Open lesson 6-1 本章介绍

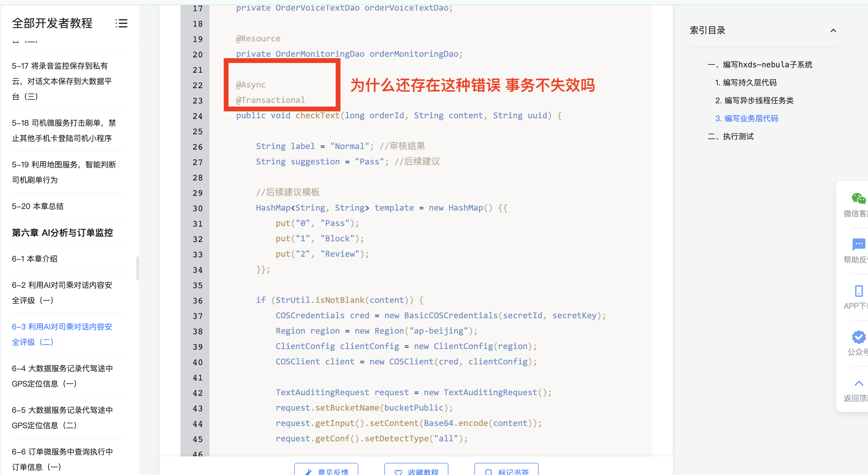35,259
